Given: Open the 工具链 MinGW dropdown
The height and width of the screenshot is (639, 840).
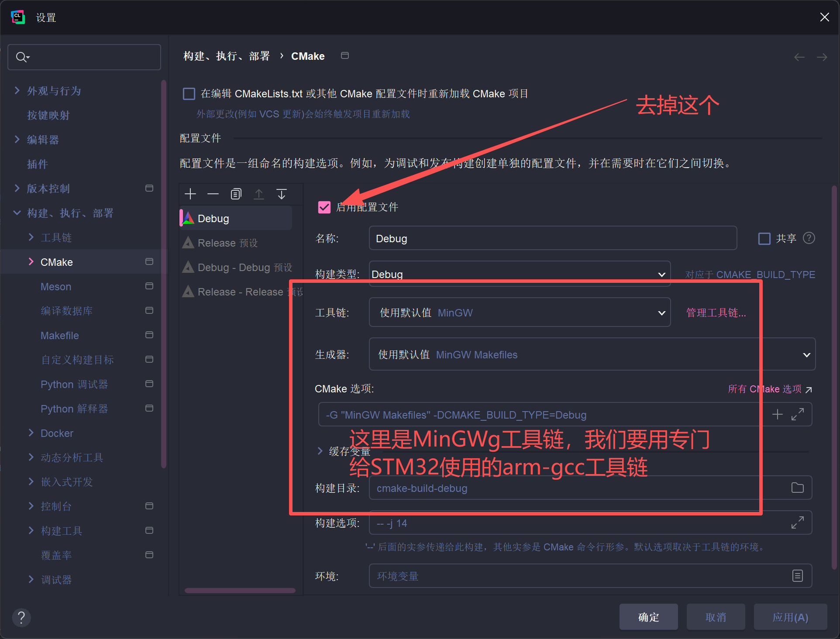Looking at the screenshot, I should click(x=520, y=313).
